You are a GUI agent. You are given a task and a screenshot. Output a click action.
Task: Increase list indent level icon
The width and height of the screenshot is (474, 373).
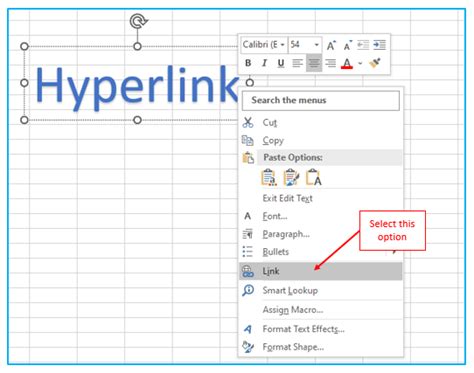coord(379,45)
